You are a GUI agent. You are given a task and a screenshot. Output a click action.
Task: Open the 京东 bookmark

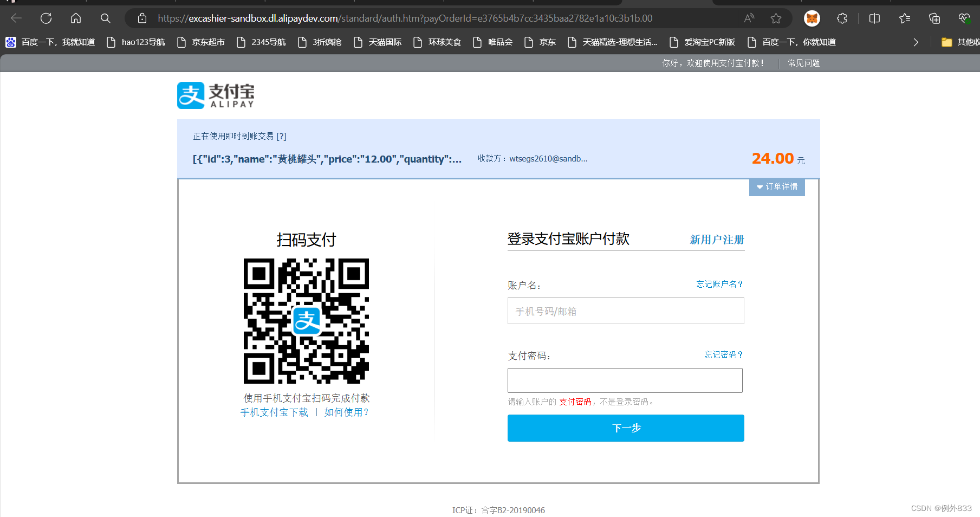coord(540,42)
